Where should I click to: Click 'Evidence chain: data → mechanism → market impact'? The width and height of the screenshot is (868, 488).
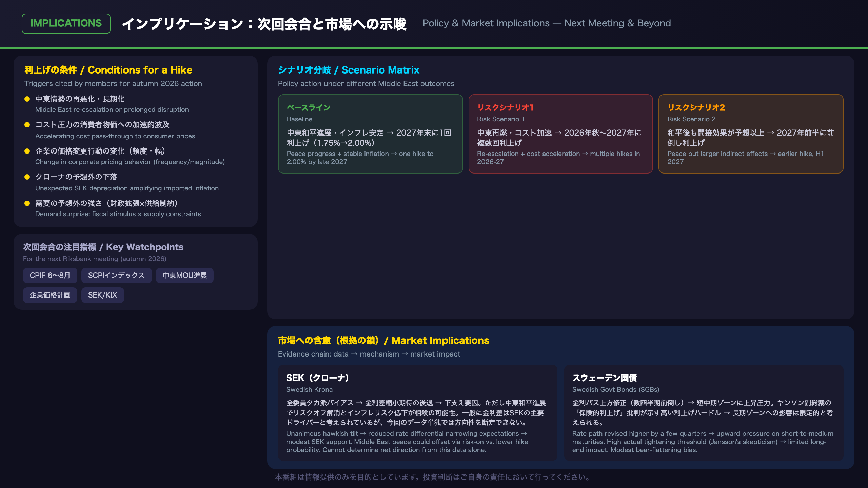(x=369, y=354)
